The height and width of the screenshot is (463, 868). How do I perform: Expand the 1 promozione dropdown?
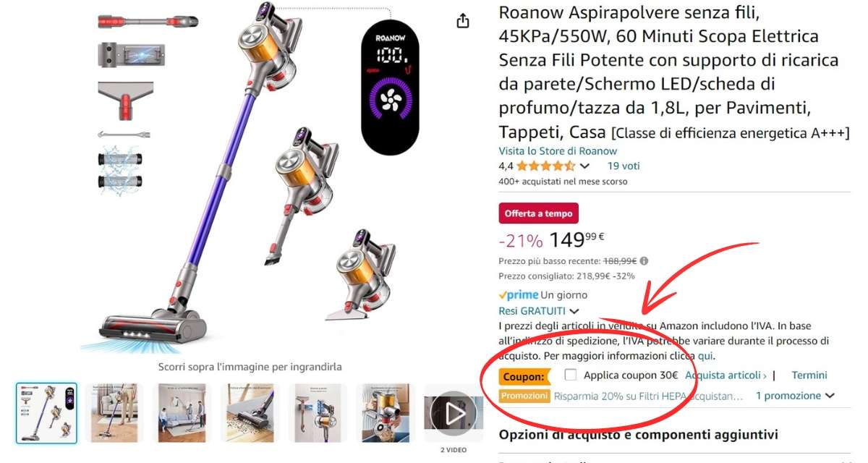[x=795, y=396]
